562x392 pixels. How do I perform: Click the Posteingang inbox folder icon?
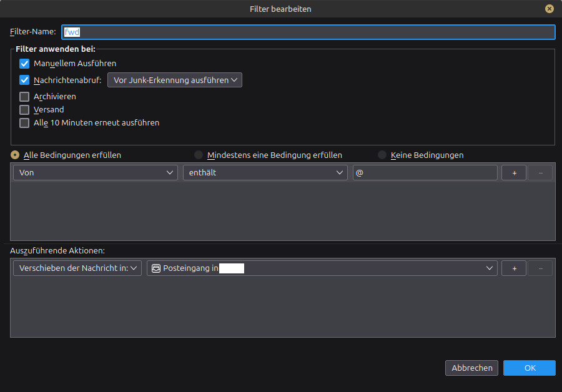(x=156, y=268)
